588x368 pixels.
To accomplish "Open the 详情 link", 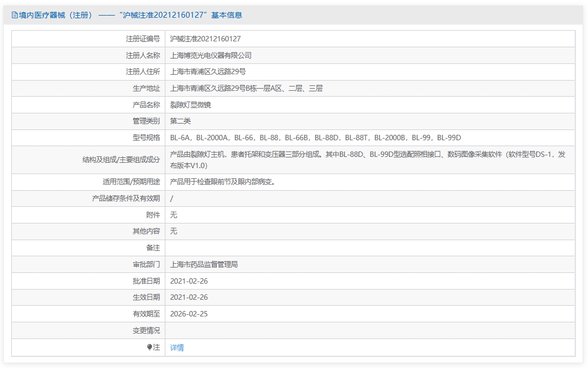I will click(177, 348).
